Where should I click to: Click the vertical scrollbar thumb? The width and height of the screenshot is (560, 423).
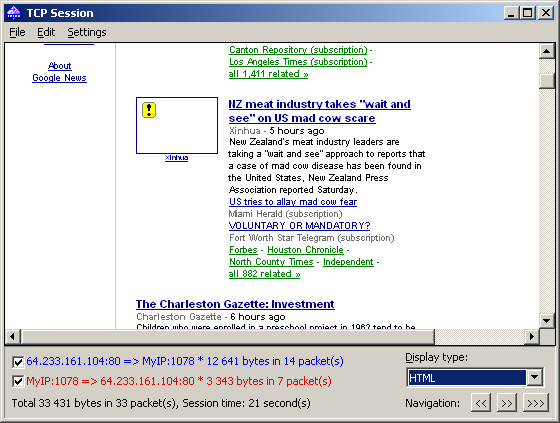[x=546, y=81]
